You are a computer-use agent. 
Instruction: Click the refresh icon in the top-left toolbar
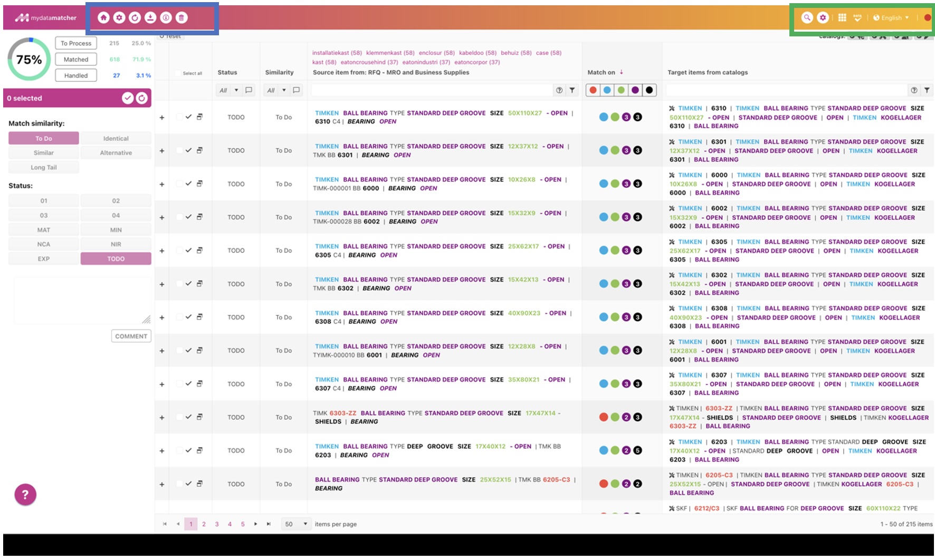(x=135, y=18)
